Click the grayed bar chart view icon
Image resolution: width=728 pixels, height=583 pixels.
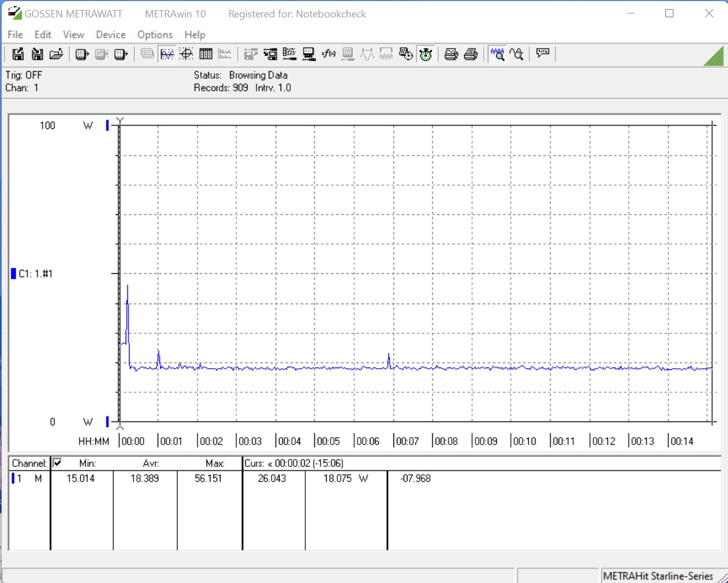coord(225,54)
